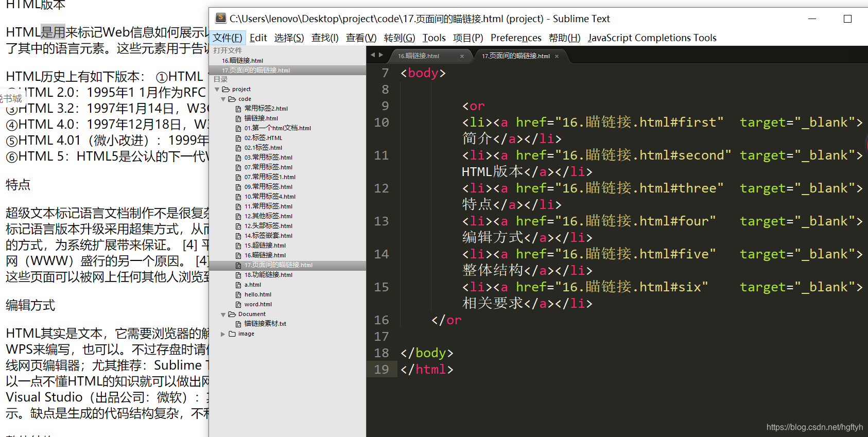Click the closing html tag on line 19

427,370
